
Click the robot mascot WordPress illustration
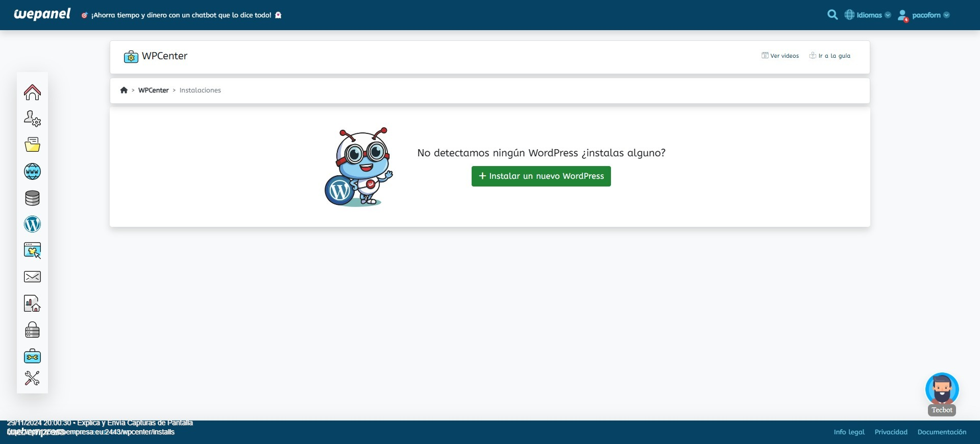pyautogui.click(x=359, y=167)
